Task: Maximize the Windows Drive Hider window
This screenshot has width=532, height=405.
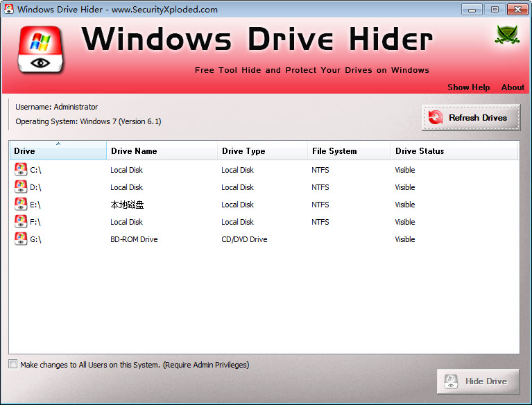Action: [x=495, y=9]
